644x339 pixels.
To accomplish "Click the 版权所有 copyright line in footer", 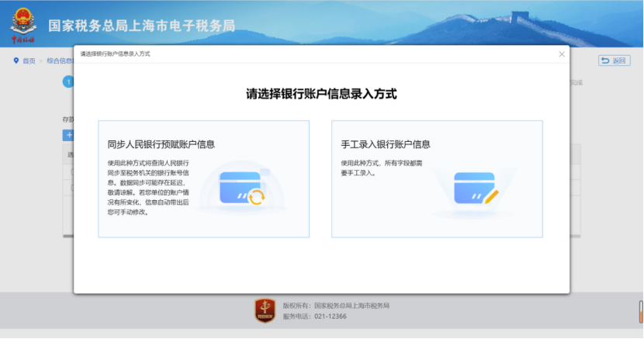I will coord(336,306).
